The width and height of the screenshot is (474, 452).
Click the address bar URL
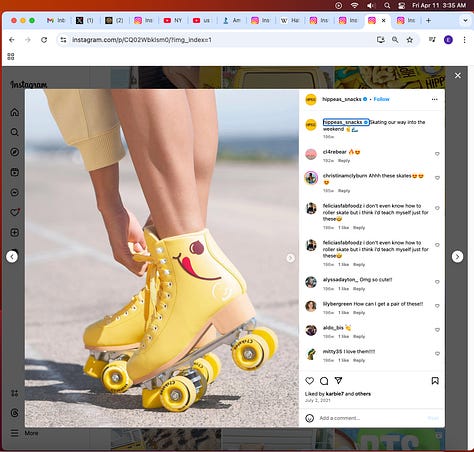click(142, 40)
